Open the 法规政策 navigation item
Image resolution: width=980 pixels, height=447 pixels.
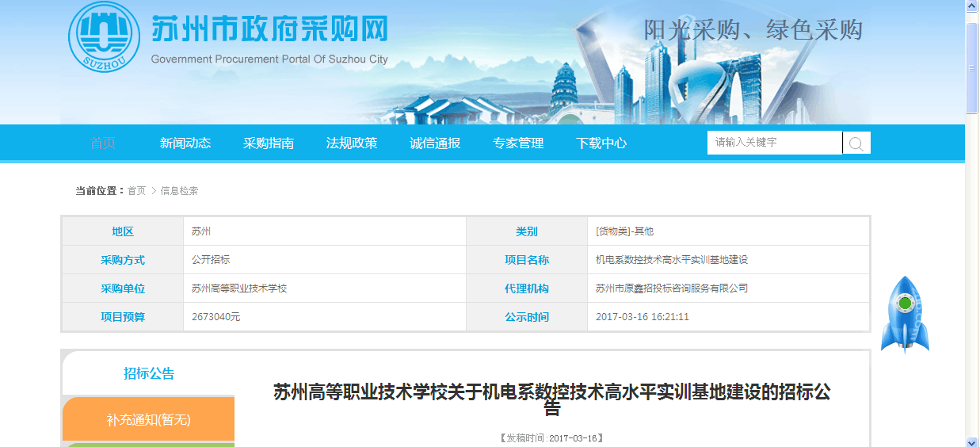pyautogui.click(x=352, y=143)
